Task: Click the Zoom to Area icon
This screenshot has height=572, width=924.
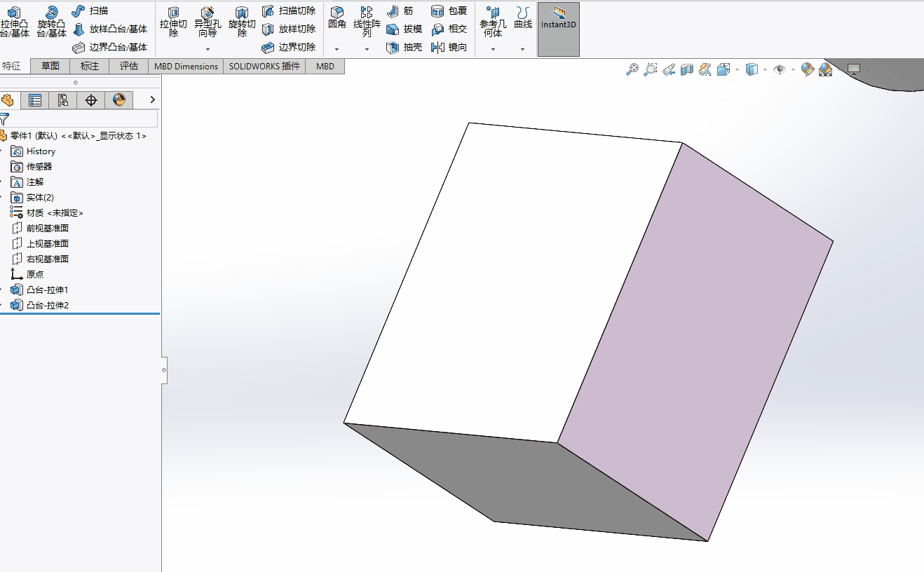Action: click(651, 69)
